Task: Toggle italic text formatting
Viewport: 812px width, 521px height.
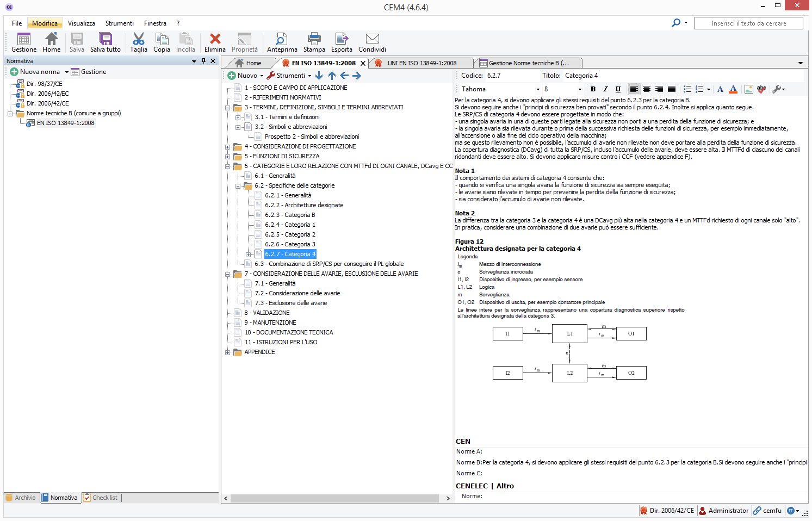Action: pos(605,89)
